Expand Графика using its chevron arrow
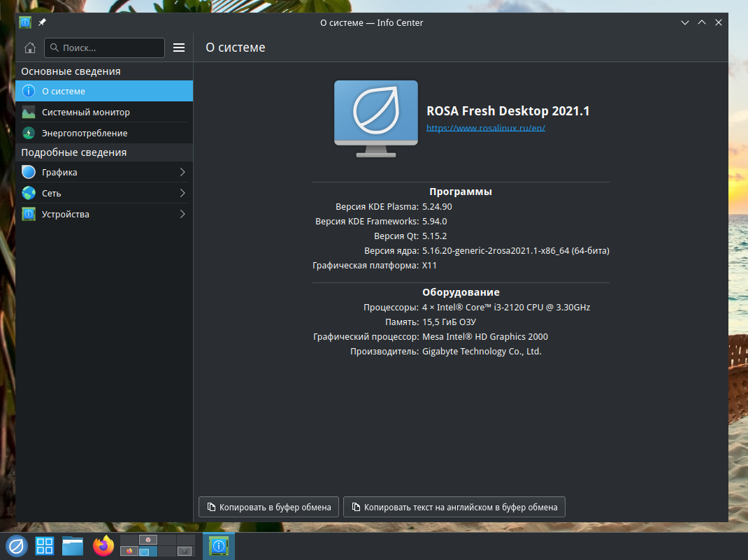The image size is (748, 560). coord(182,172)
